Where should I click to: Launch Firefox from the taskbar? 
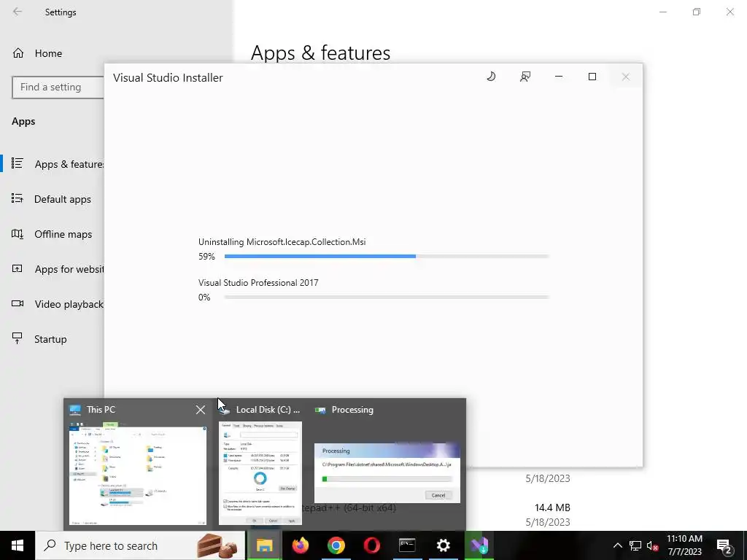[300, 545]
